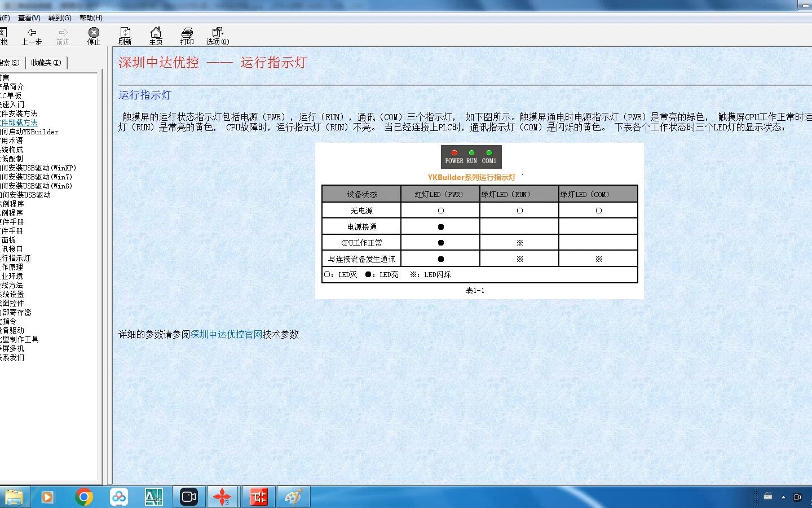812x508 pixels.
Task: Go to home via 主页 icon
Action: pyautogui.click(x=156, y=36)
